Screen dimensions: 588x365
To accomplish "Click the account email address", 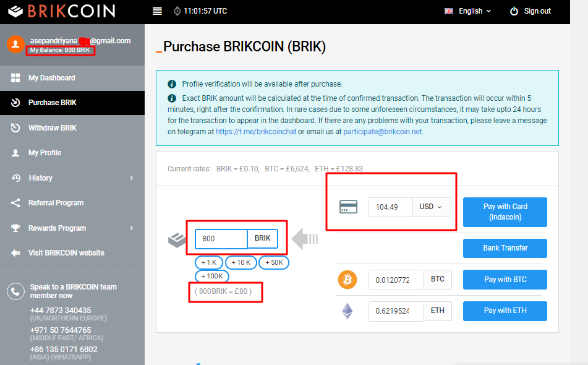I will point(80,40).
